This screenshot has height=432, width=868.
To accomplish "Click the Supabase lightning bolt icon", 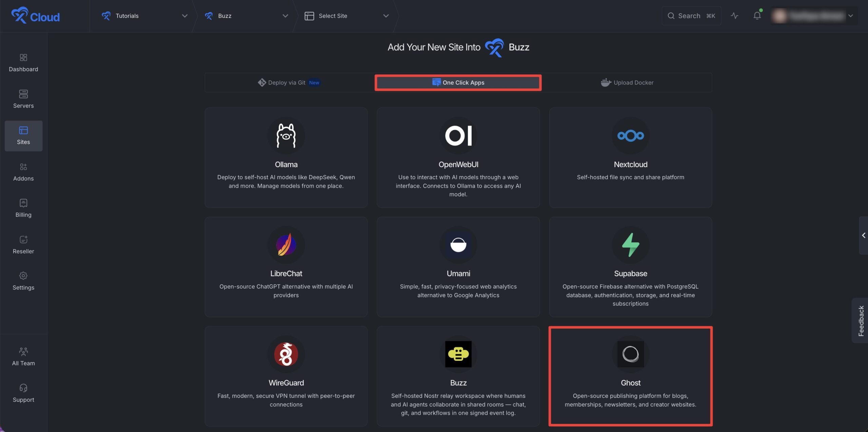I will 631,245.
